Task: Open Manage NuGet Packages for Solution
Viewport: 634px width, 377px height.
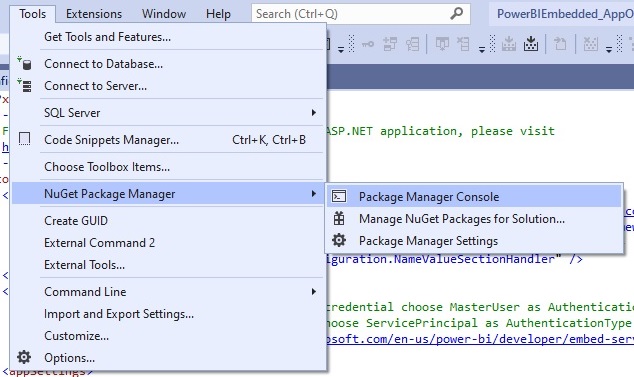Action: pos(474,218)
